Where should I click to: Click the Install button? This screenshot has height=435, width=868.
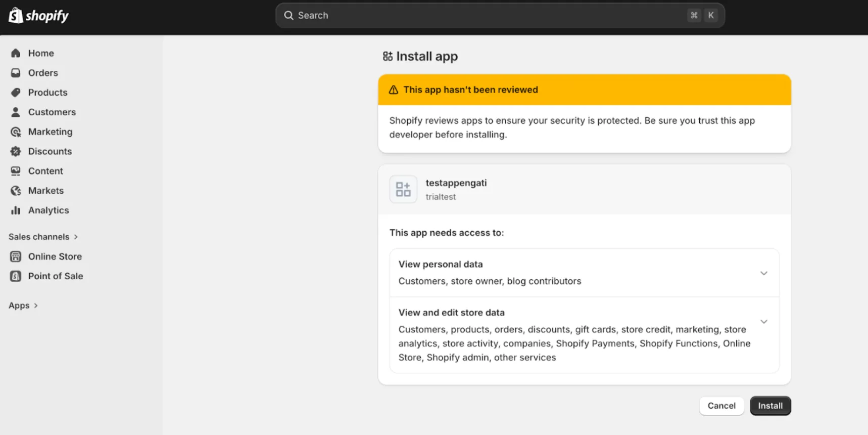[770, 406]
